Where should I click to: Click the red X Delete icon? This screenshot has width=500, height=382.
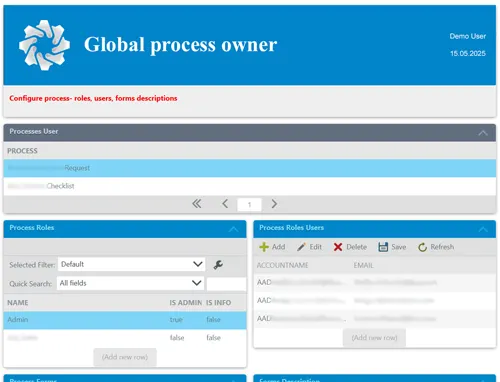pyautogui.click(x=338, y=247)
